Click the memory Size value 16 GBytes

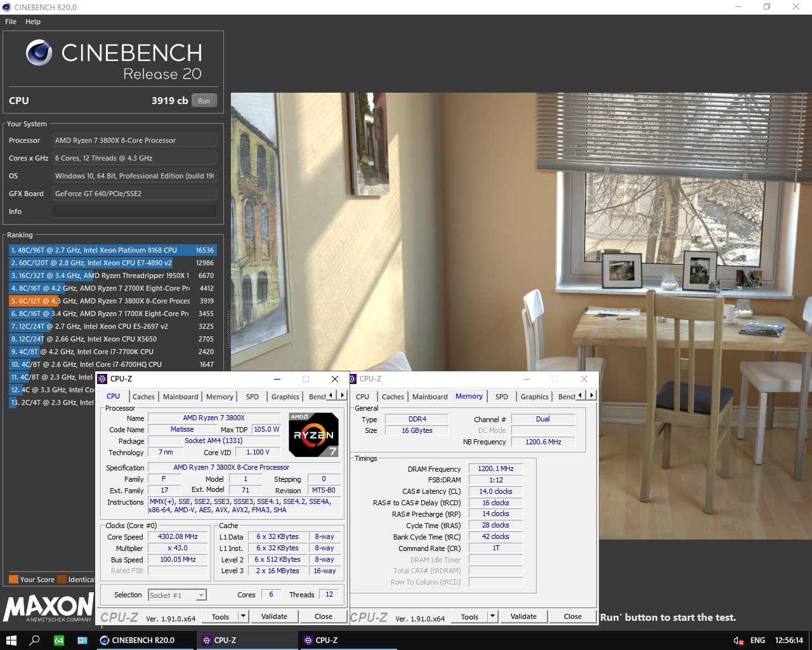point(417,430)
